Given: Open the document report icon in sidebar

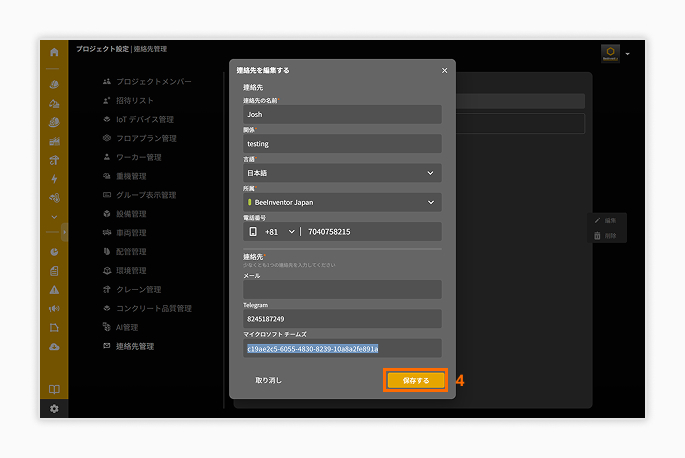Looking at the screenshot, I should pyautogui.click(x=54, y=271).
